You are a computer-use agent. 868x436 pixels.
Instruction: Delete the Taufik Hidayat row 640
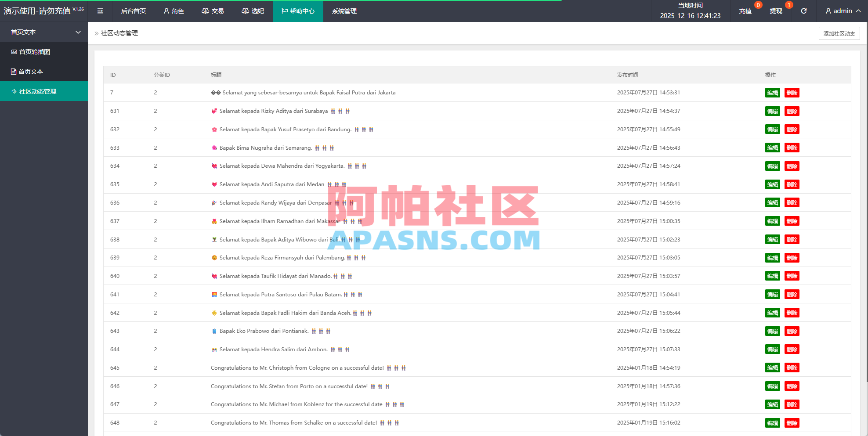tap(792, 276)
